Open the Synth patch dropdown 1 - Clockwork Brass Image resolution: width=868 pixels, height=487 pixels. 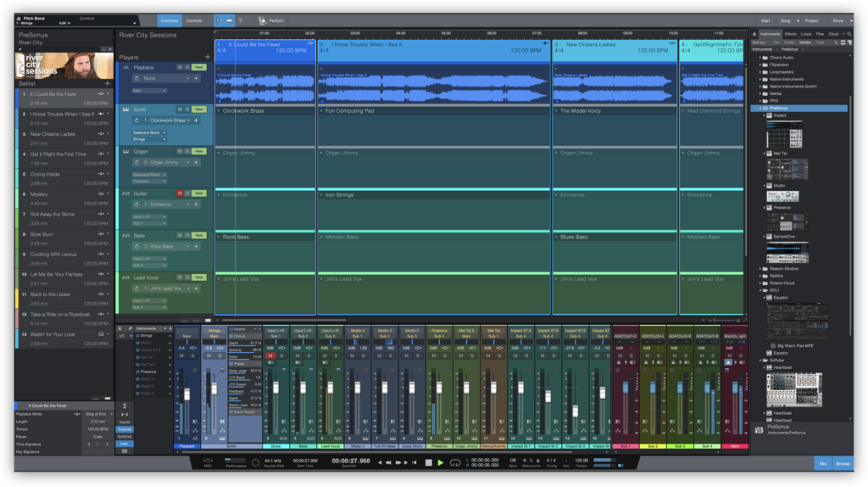pyautogui.click(x=166, y=120)
